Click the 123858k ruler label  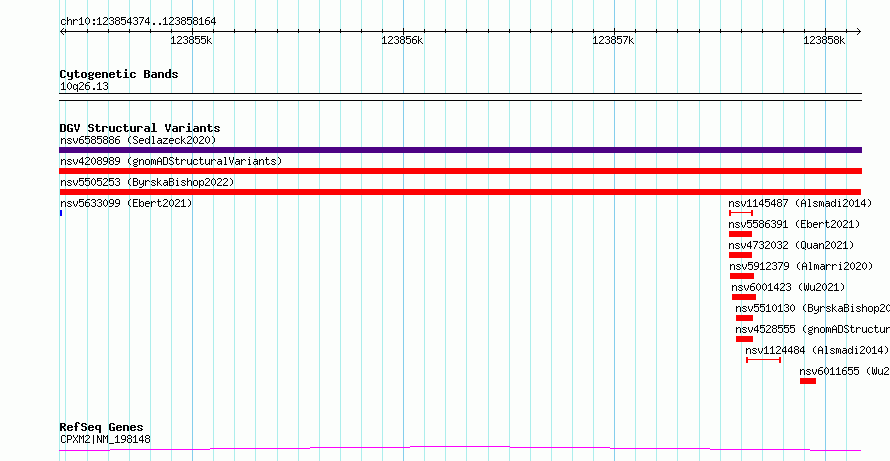click(824, 40)
